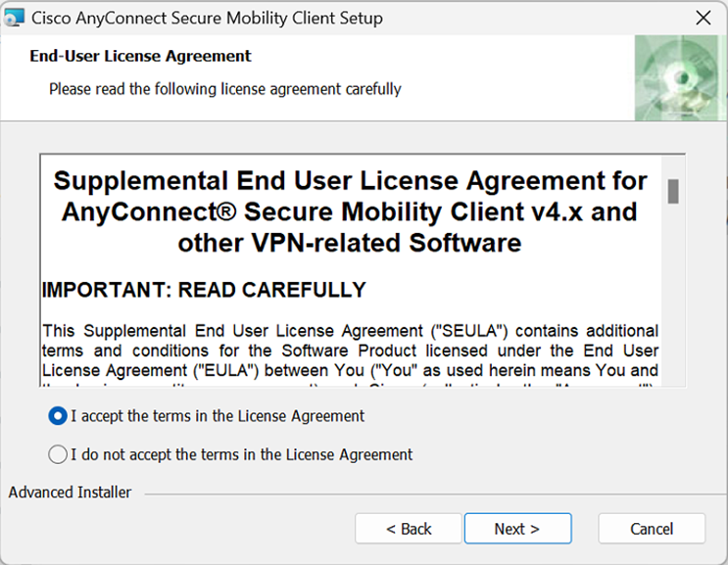Click the installer banner disc image
The image size is (728, 565).
tap(681, 78)
